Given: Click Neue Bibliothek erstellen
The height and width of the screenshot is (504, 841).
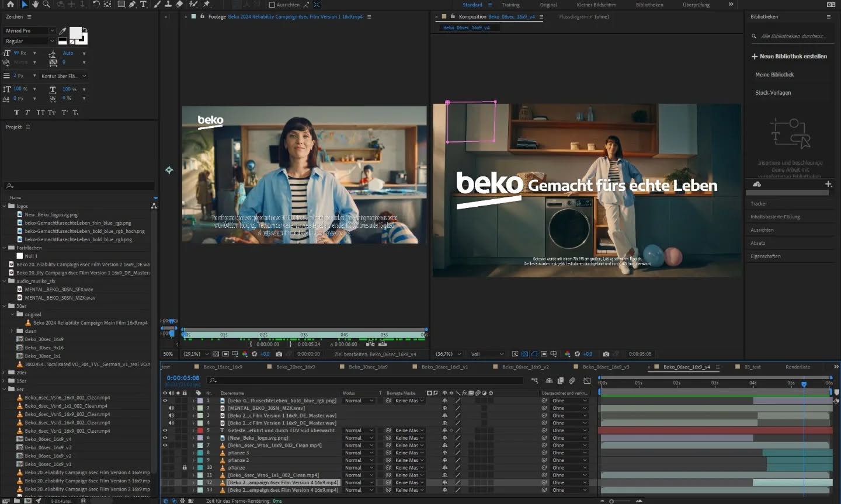Looking at the screenshot, I should pos(789,57).
